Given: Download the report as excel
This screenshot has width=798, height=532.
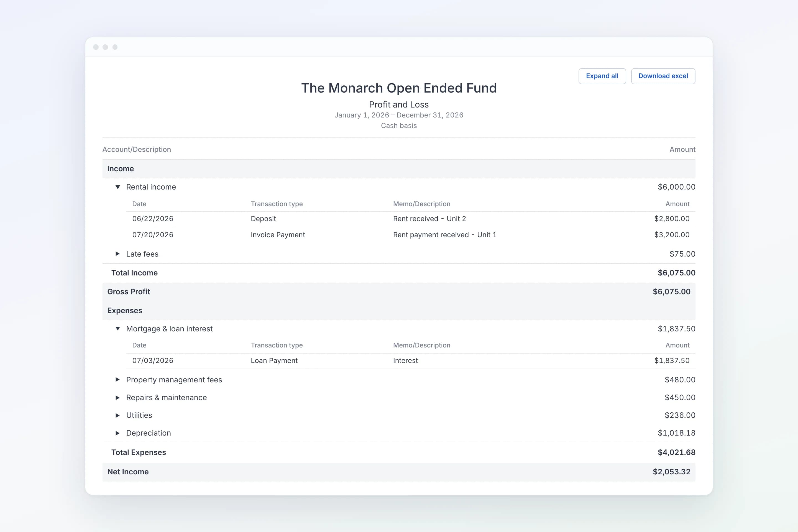Looking at the screenshot, I should 663,76.
